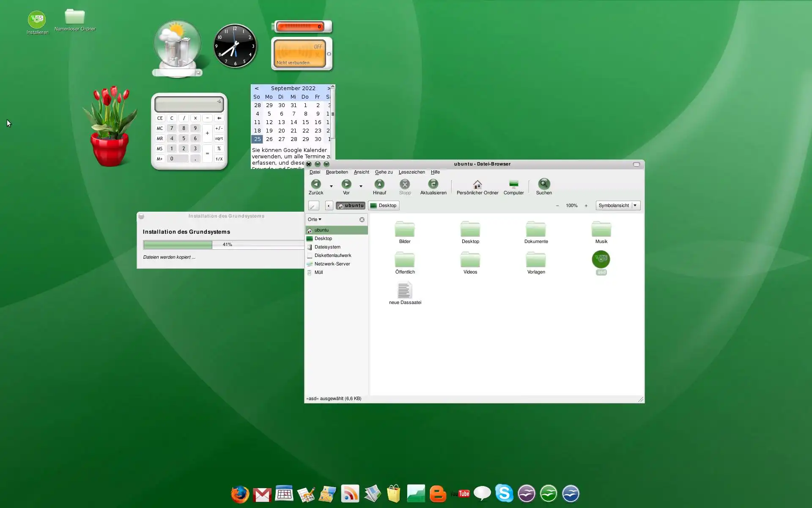
Task: Click the Desktop path bar button
Action: coord(384,205)
